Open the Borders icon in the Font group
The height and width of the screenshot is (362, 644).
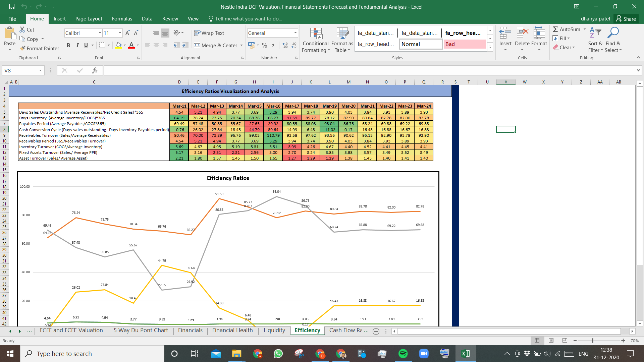pos(102,45)
